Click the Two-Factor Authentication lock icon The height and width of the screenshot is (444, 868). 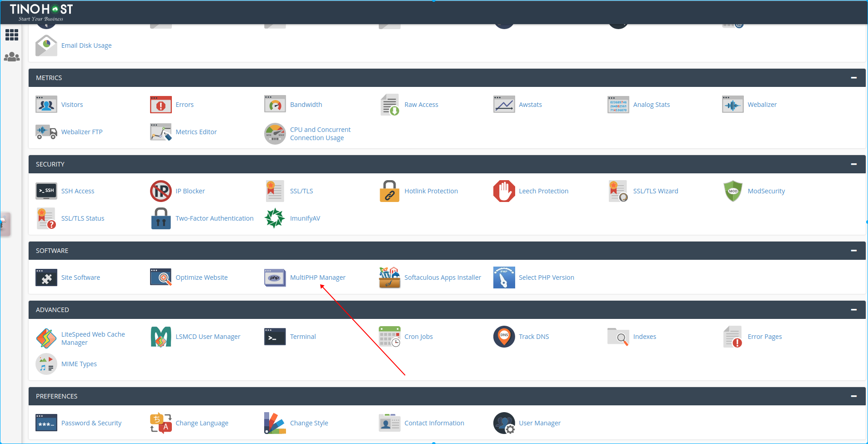(161, 218)
